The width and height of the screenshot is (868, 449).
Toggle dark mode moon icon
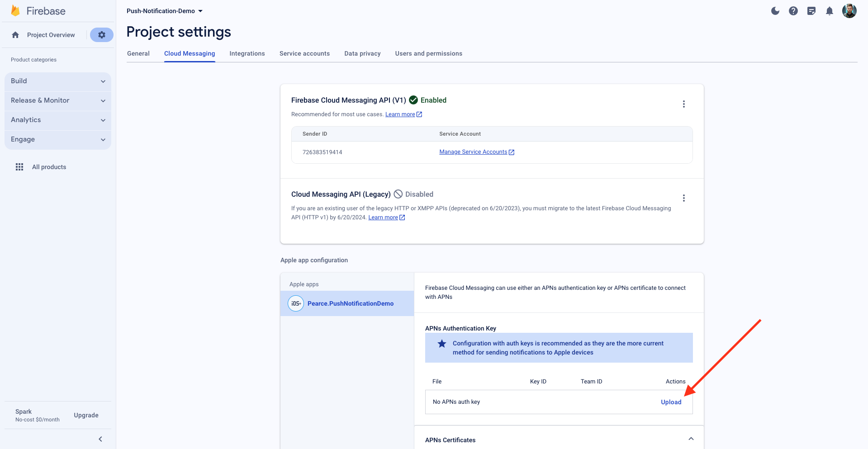[775, 11]
